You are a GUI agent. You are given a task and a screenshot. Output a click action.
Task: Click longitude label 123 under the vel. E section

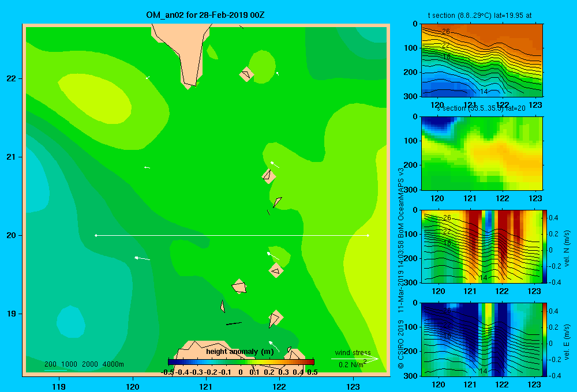click(534, 385)
